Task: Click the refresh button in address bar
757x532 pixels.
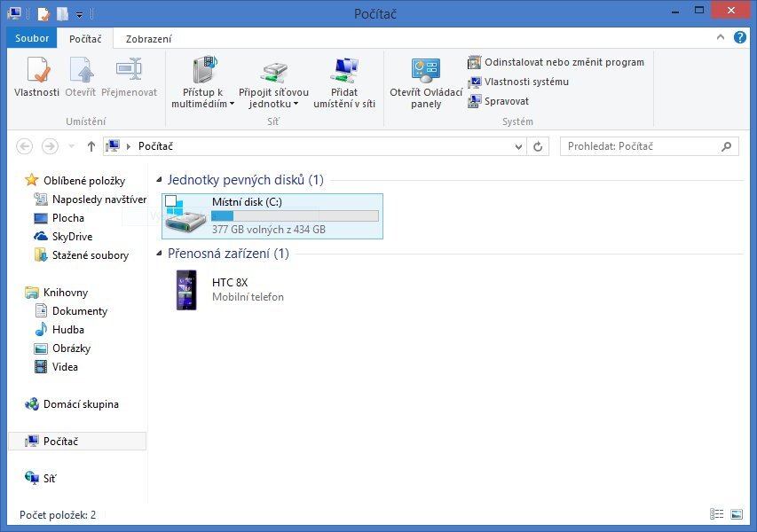Action: pyautogui.click(x=538, y=146)
